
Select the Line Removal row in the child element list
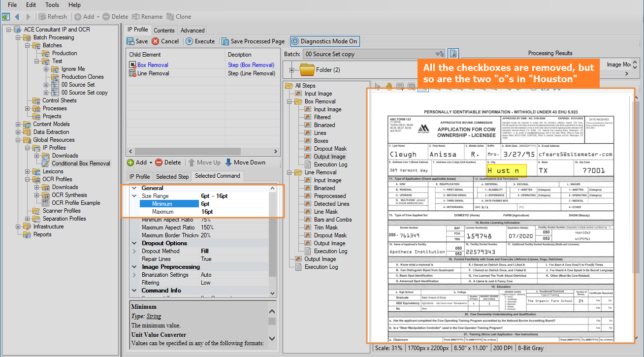click(x=154, y=73)
